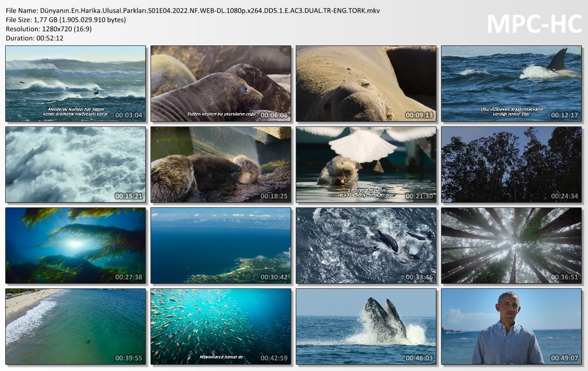
Task: Select the fish school thumbnail at 00:42:59
Action: pyautogui.click(x=220, y=326)
